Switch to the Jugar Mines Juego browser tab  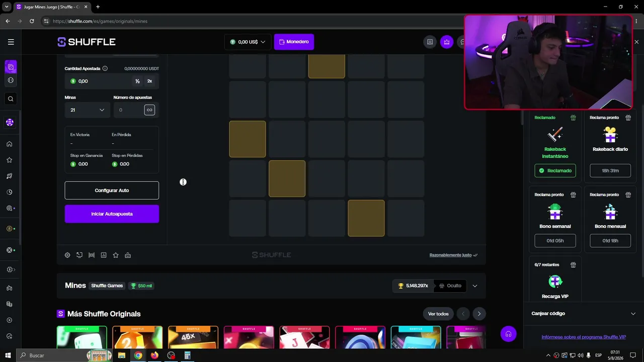click(52, 7)
